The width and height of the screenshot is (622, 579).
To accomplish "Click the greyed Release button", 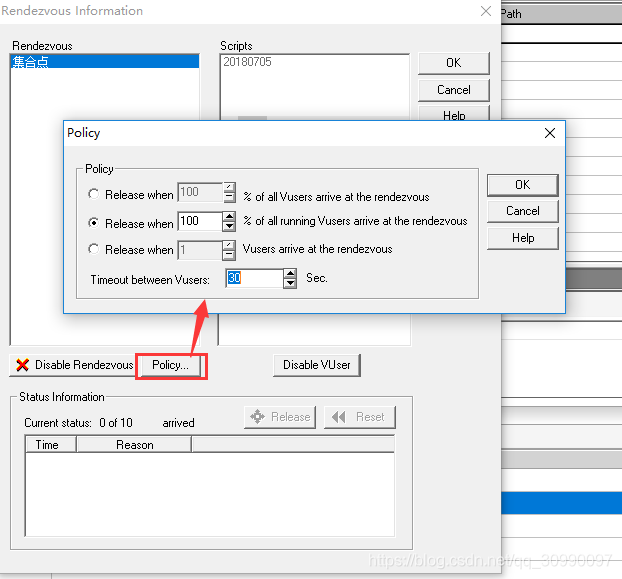I will click(280, 417).
